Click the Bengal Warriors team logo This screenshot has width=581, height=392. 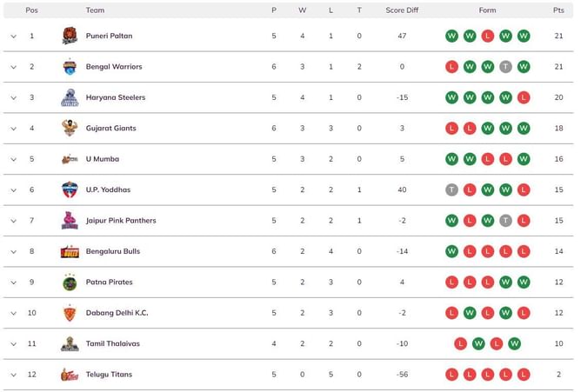70,67
